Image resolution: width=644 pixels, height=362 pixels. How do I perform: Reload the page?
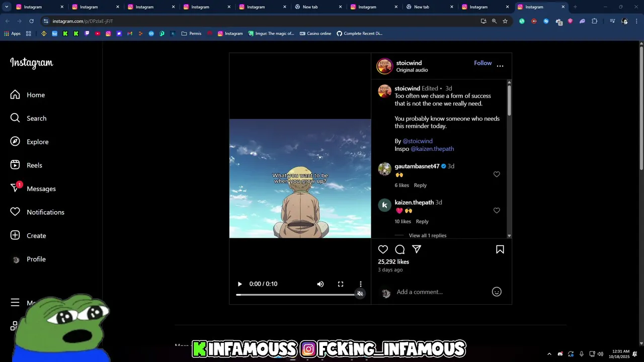pos(31,21)
